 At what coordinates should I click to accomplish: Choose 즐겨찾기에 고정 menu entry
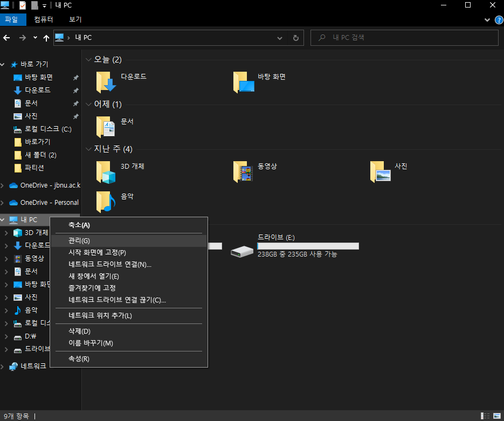click(129, 288)
